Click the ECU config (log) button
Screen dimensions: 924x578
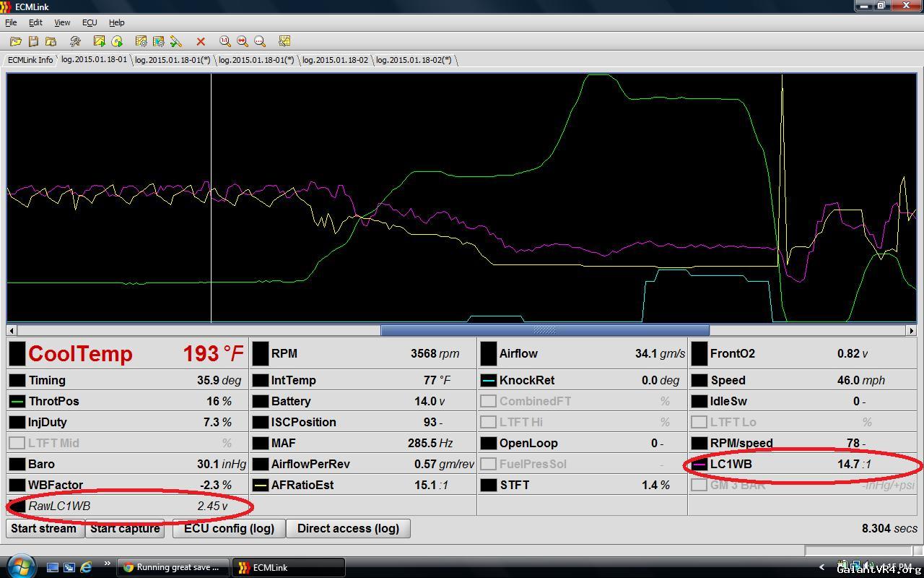(x=229, y=528)
